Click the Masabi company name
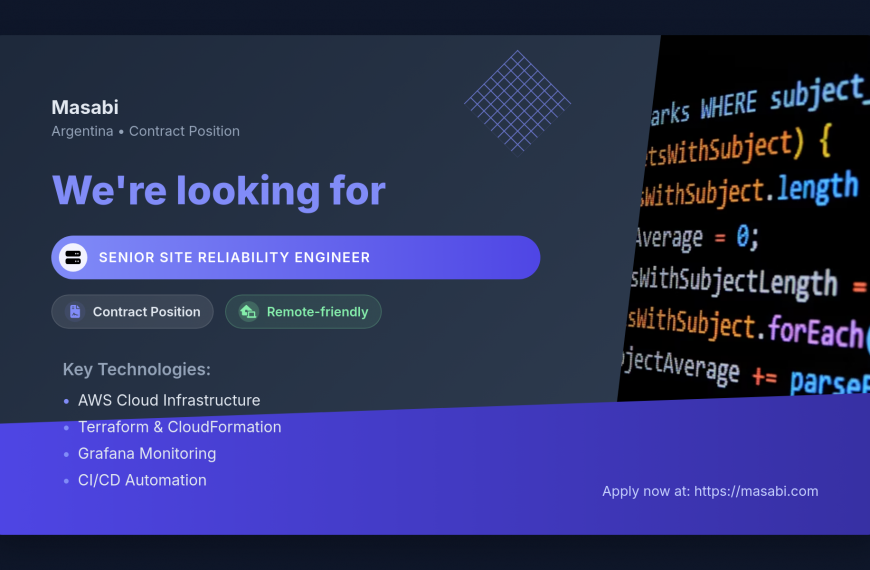Screen dimensions: 870x570 (85, 107)
